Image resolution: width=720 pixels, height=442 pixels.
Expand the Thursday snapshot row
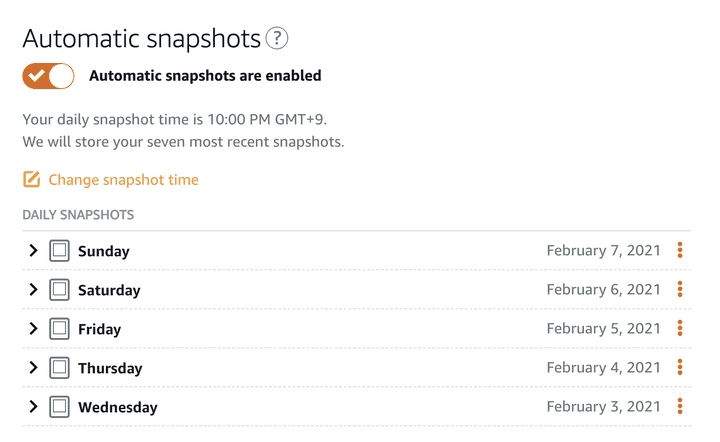[x=33, y=367]
